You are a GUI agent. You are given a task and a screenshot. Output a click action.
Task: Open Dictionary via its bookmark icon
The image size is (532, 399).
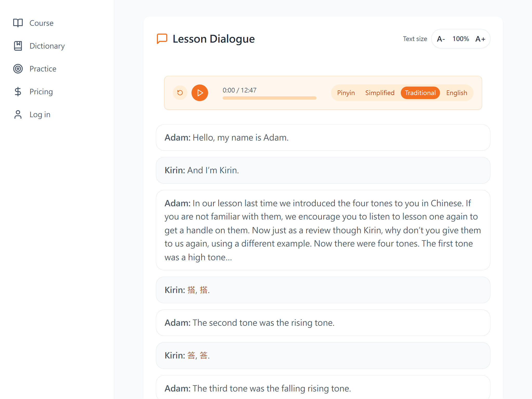pyautogui.click(x=18, y=46)
